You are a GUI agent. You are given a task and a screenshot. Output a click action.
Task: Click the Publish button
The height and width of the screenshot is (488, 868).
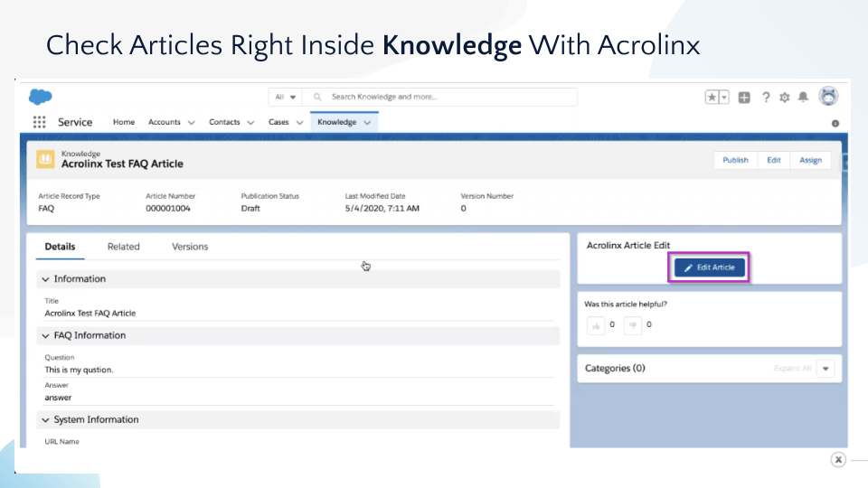point(735,160)
